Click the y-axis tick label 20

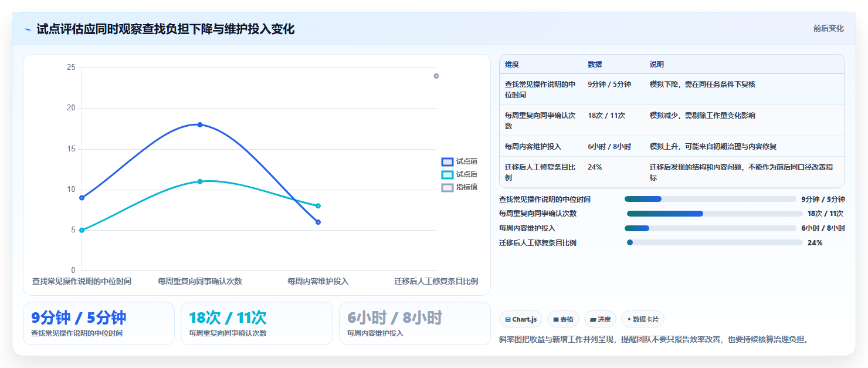(x=71, y=108)
